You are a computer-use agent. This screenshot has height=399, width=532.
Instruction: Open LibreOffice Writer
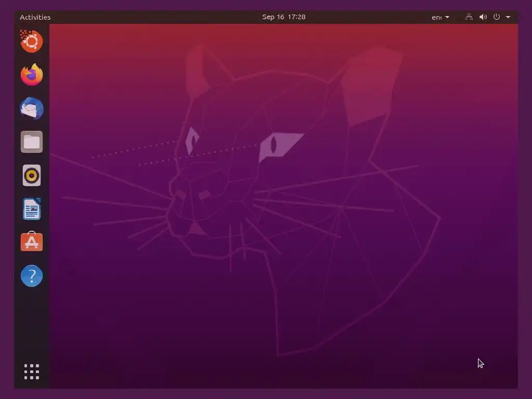[x=32, y=209]
